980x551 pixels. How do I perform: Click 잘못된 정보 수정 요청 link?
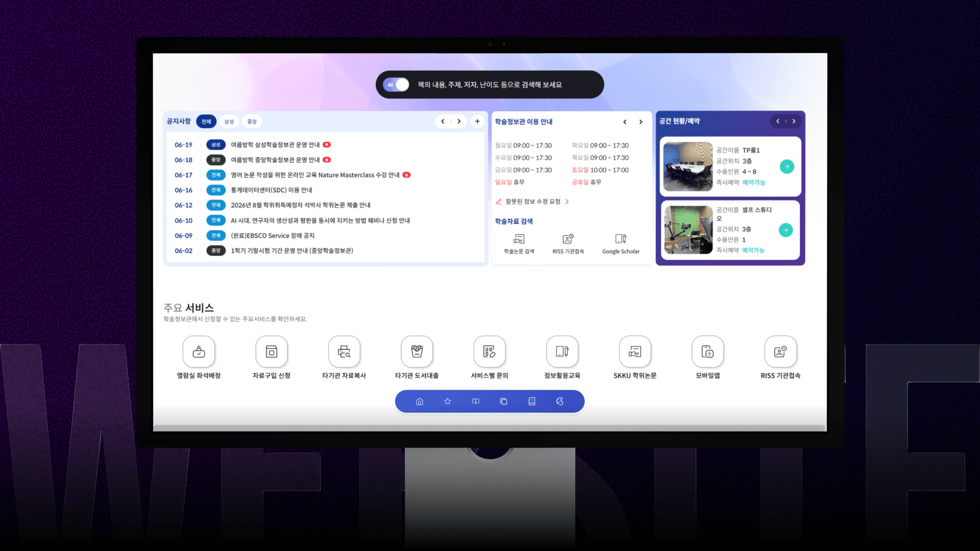pyautogui.click(x=532, y=202)
